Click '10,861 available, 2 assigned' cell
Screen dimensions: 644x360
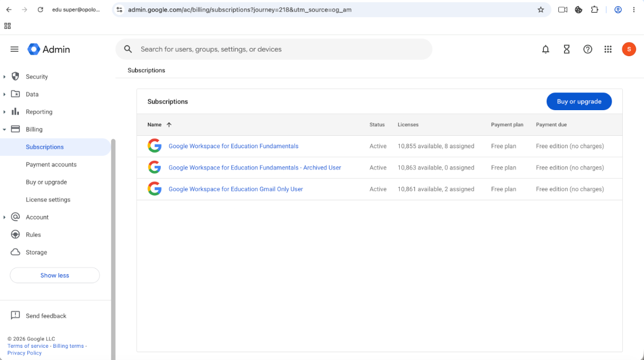click(x=436, y=189)
